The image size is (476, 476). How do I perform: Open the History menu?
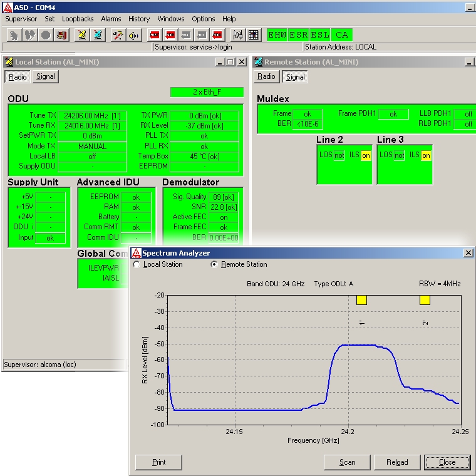pos(139,19)
